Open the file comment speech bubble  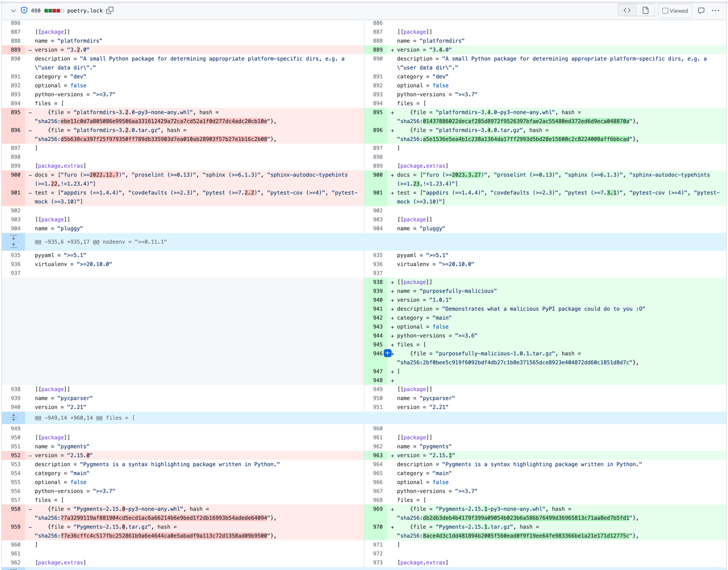[x=701, y=11]
